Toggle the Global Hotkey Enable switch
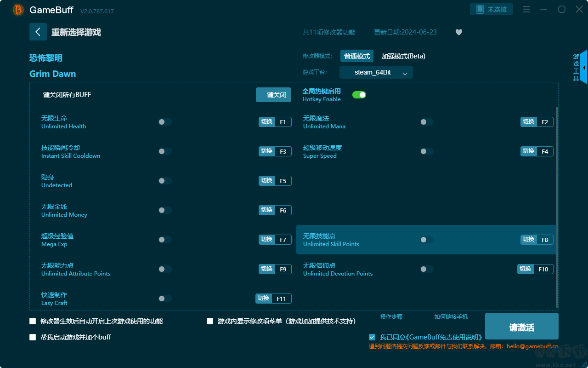Image resolution: width=588 pixels, height=368 pixels. [359, 95]
